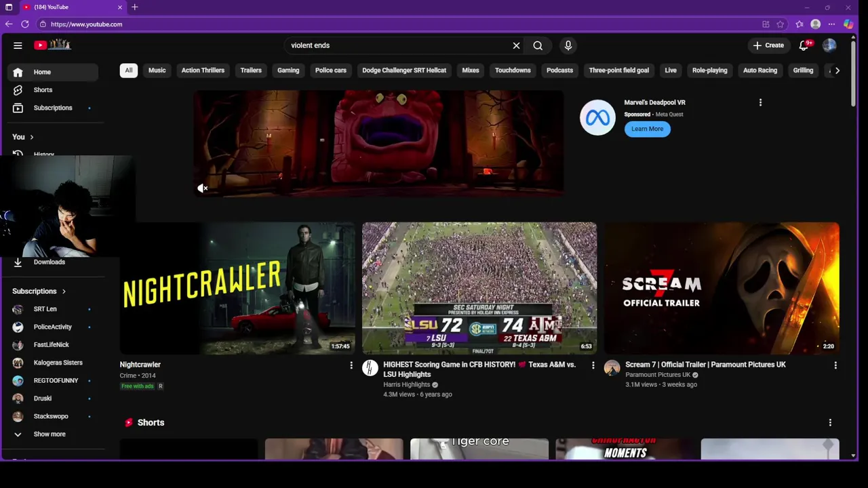This screenshot has height=488, width=868.
Task: Select the Trailers chip
Action: (x=251, y=70)
